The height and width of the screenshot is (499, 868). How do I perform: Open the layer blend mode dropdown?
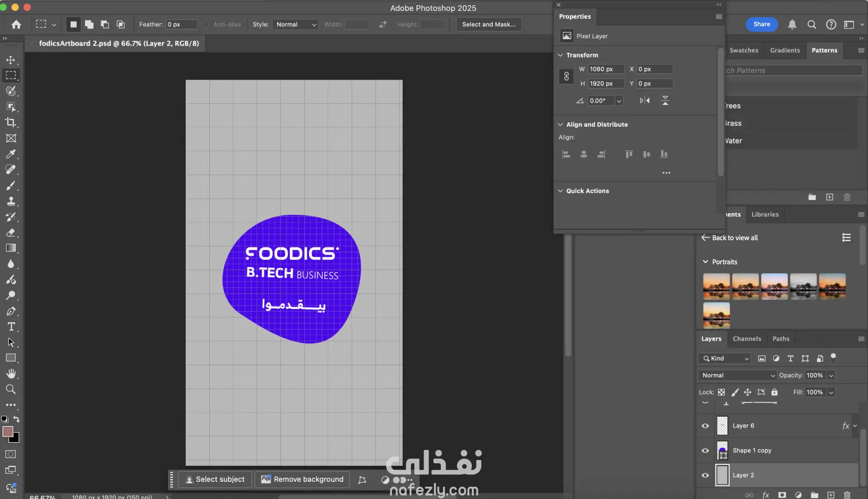point(737,375)
